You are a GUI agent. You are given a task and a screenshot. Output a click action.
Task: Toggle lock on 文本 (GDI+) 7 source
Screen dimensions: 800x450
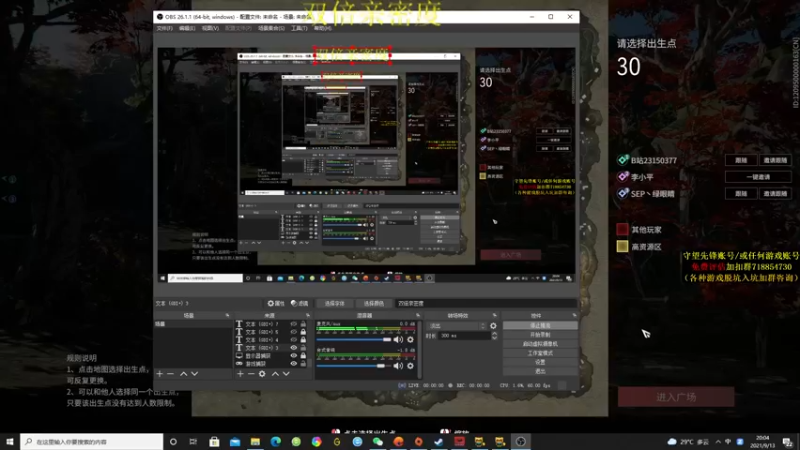(x=303, y=324)
